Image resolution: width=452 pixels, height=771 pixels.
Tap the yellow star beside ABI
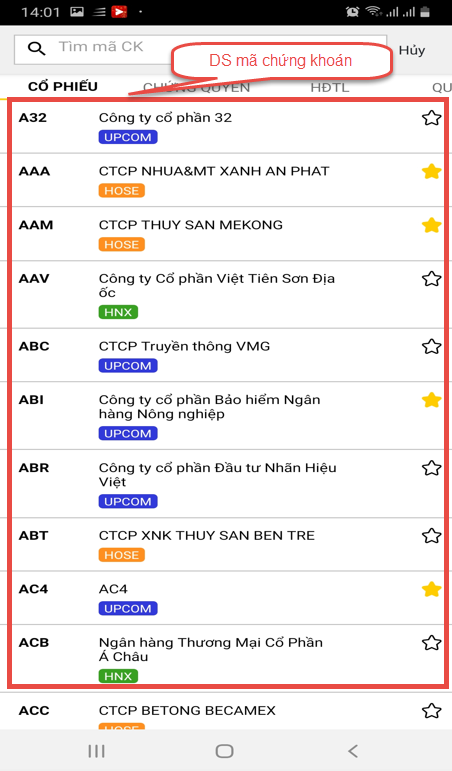coord(431,400)
